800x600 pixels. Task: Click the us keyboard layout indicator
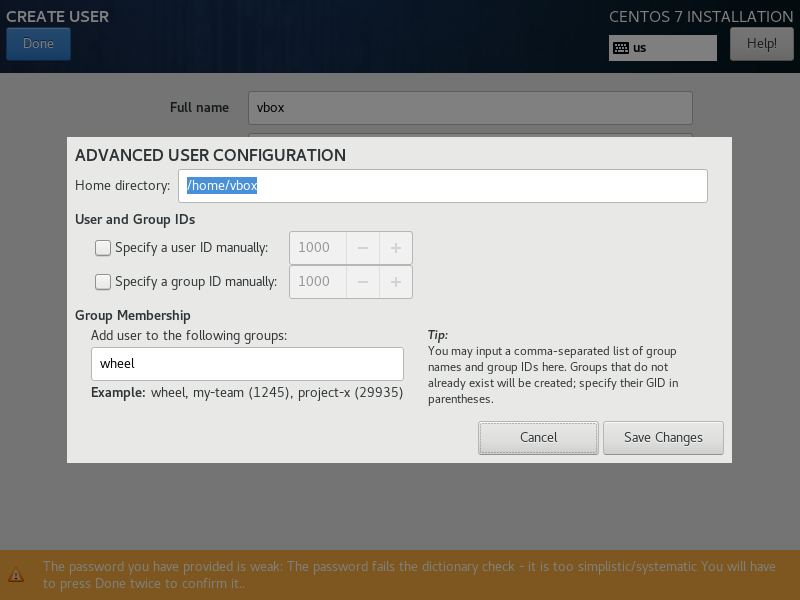click(x=663, y=48)
